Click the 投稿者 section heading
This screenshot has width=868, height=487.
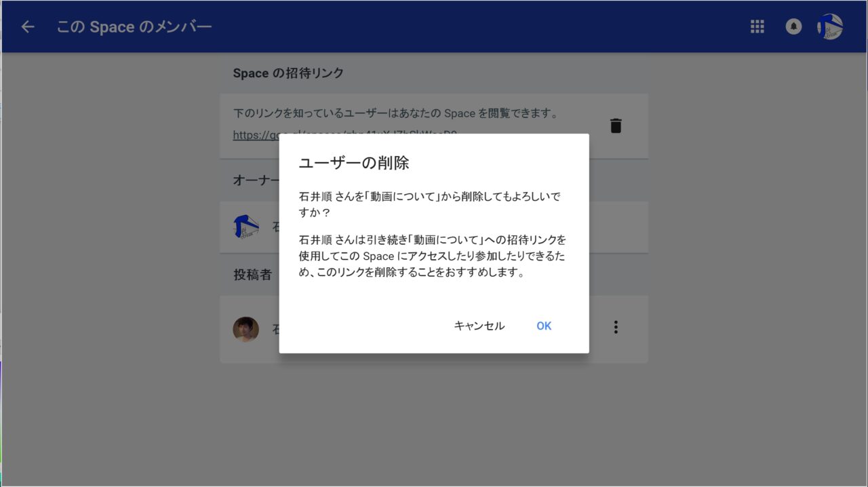pos(253,275)
